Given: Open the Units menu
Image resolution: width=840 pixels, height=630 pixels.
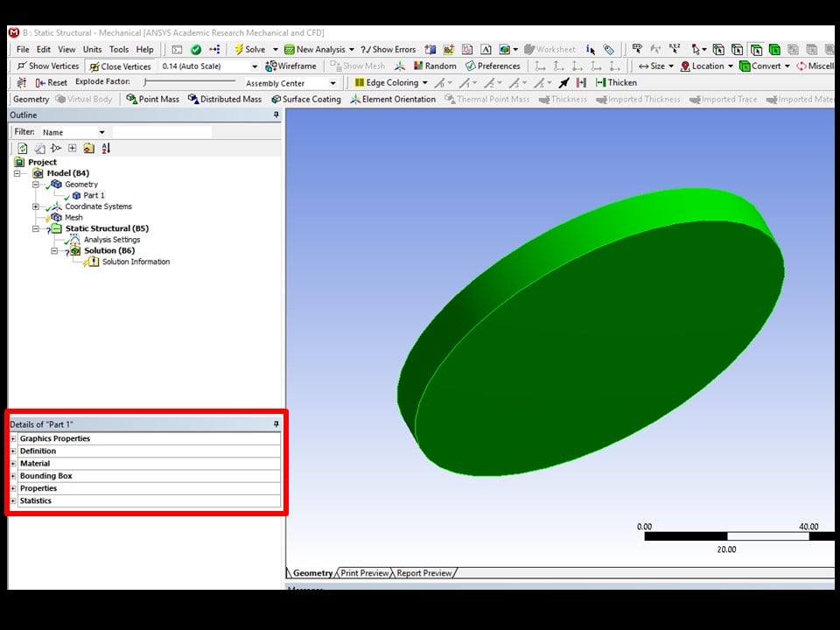Looking at the screenshot, I should [x=92, y=49].
